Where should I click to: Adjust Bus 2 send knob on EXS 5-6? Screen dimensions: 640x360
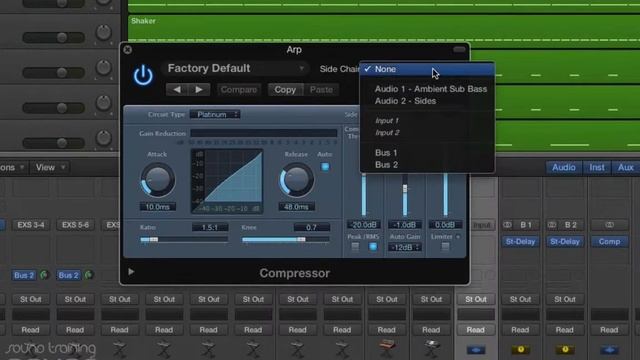click(x=89, y=275)
